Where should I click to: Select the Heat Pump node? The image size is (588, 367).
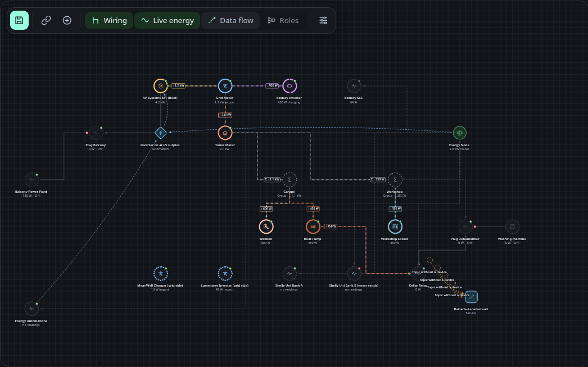pos(313,226)
